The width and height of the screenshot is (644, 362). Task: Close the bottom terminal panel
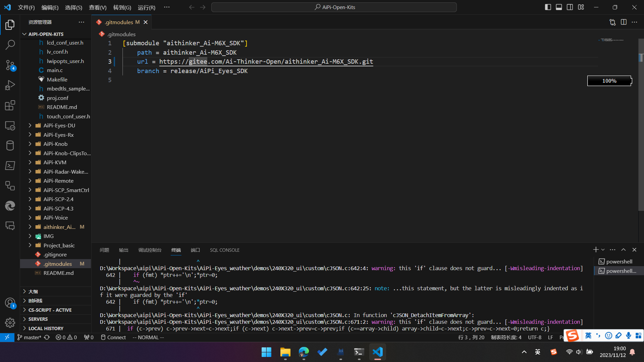click(634, 250)
